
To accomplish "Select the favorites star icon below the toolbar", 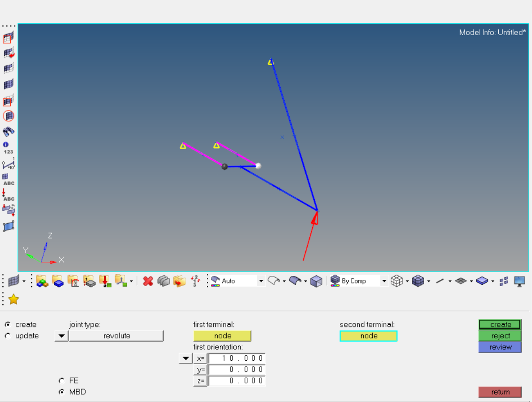I will (13, 299).
